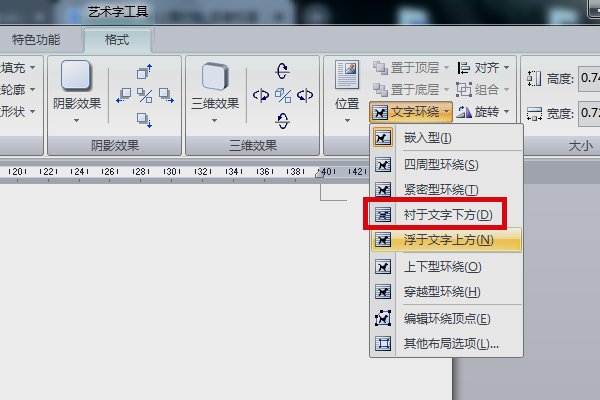Screen dimensions: 600x400
Task: Choose 穿越型环绕 wrapping option
Action: 446,292
